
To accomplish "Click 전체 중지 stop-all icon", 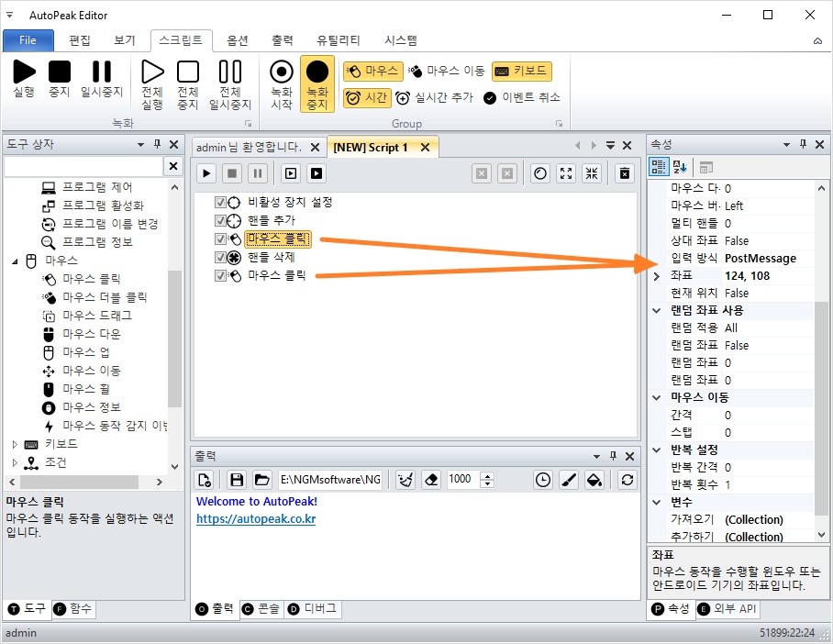I will click(187, 85).
